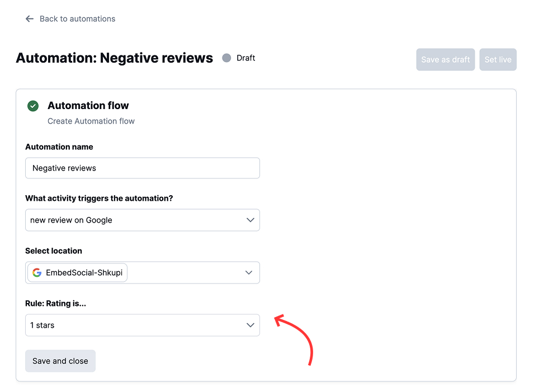The height and width of the screenshot is (392, 534).
Task: Click the Google logo in location chip
Action: (x=37, y=273)
